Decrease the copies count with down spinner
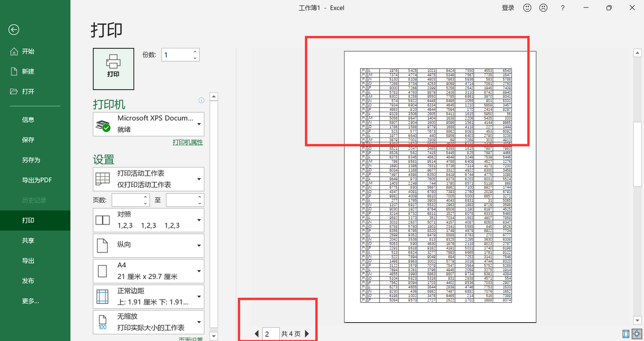The width and height of the screenshot is (644, 341). point(195,57)
